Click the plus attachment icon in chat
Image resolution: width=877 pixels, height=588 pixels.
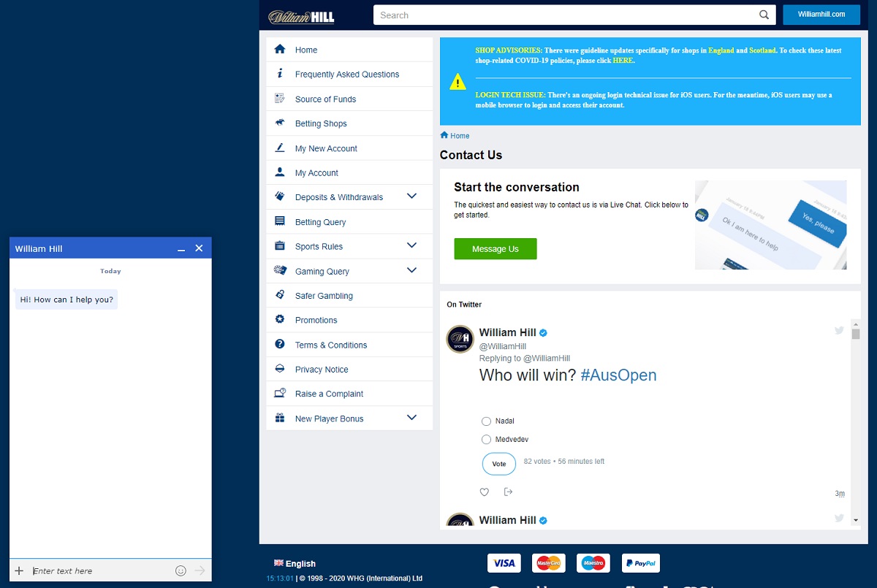(19, 570)
